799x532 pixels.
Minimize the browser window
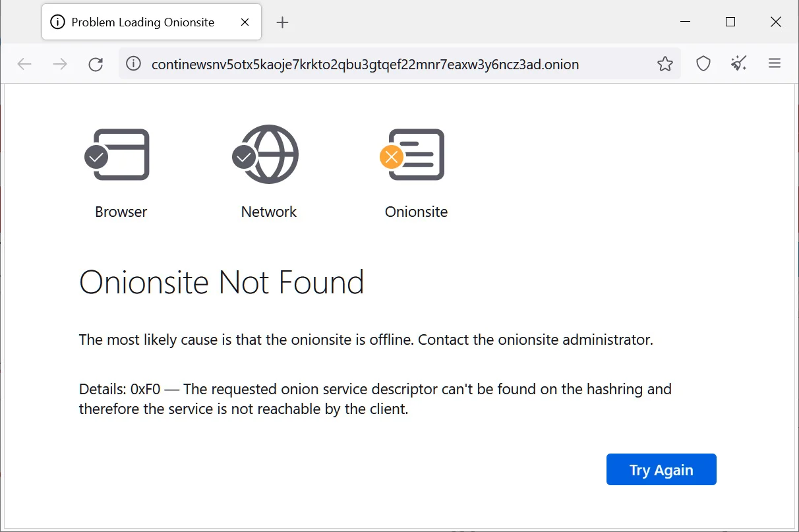684,22
